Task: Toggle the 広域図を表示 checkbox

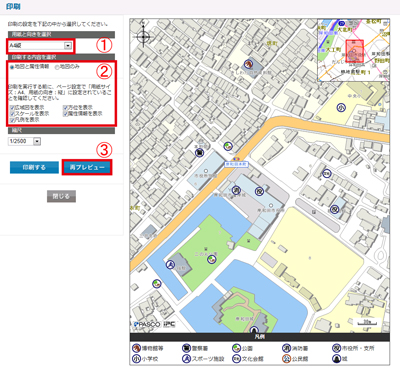Action: 12,108
